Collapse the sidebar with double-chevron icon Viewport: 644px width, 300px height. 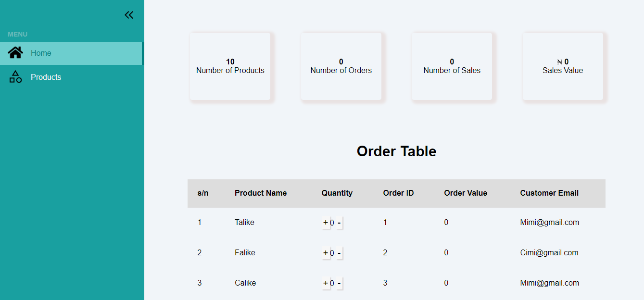[x=129, y=15]
